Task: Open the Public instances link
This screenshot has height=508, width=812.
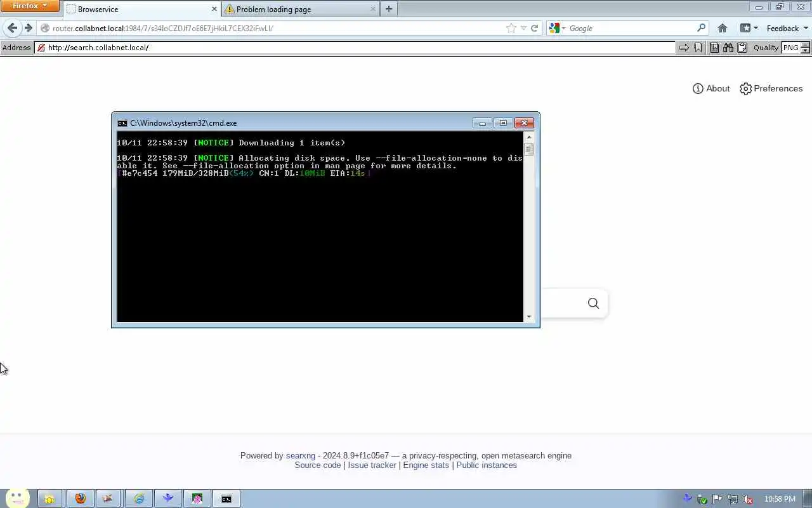Action: coord(487,465)
